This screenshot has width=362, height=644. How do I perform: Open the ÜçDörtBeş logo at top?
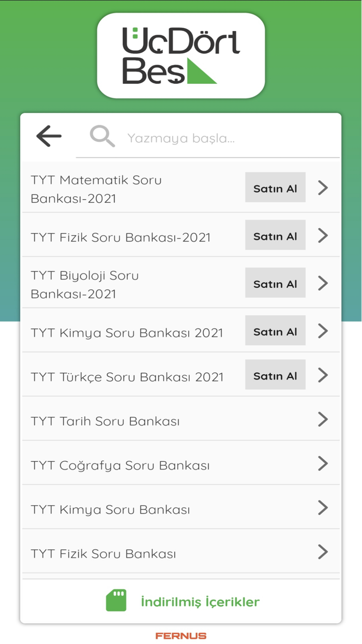(181, 56)
